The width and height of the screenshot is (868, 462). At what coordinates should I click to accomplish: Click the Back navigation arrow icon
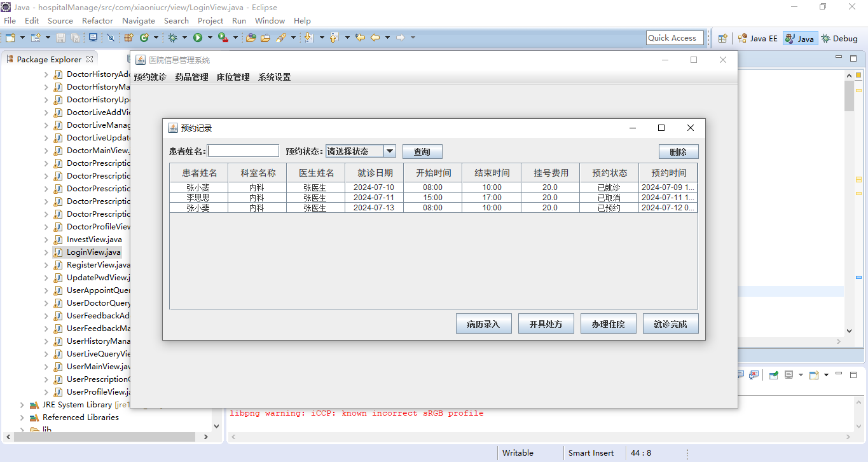coord(375,37)
